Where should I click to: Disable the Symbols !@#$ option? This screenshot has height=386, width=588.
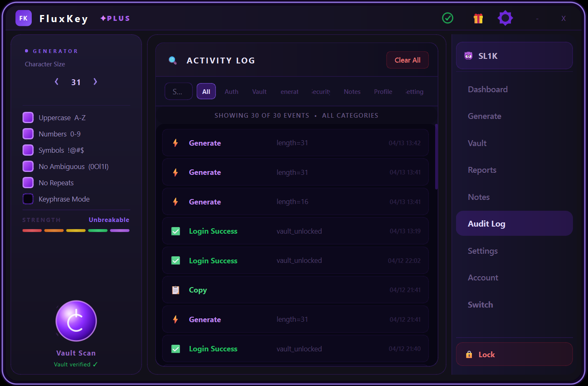click(x=28, y=150)
